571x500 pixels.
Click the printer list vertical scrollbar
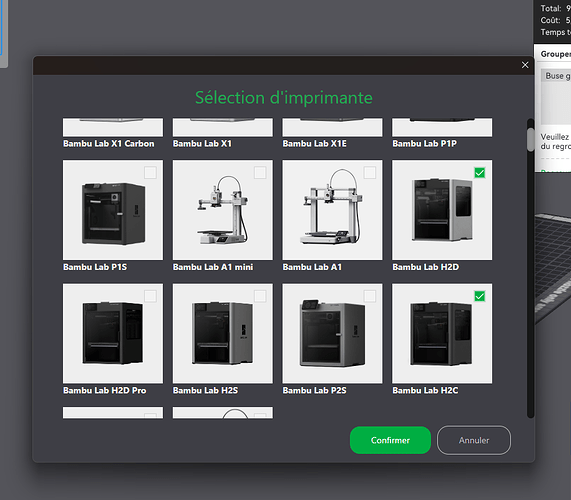click(x=530, y=268)
